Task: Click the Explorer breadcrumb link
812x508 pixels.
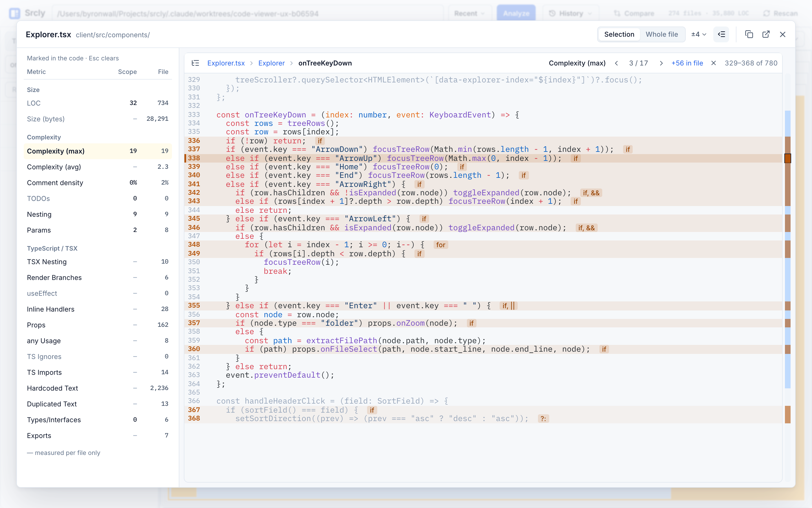Action: 272,63
